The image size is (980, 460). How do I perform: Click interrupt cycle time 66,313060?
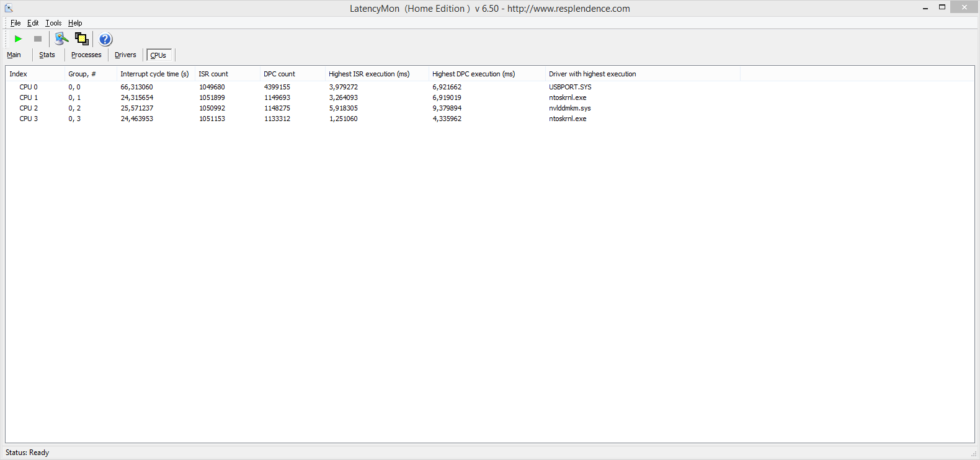(x=136, y=87)
